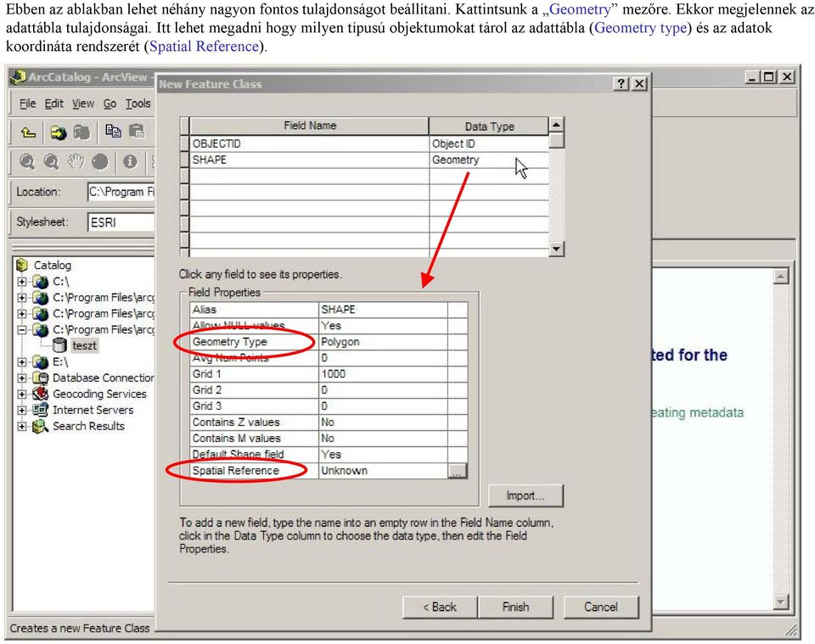Click the E:\ drive folder icon
Viewport: 815px width, 644px height.
point(40,361)
